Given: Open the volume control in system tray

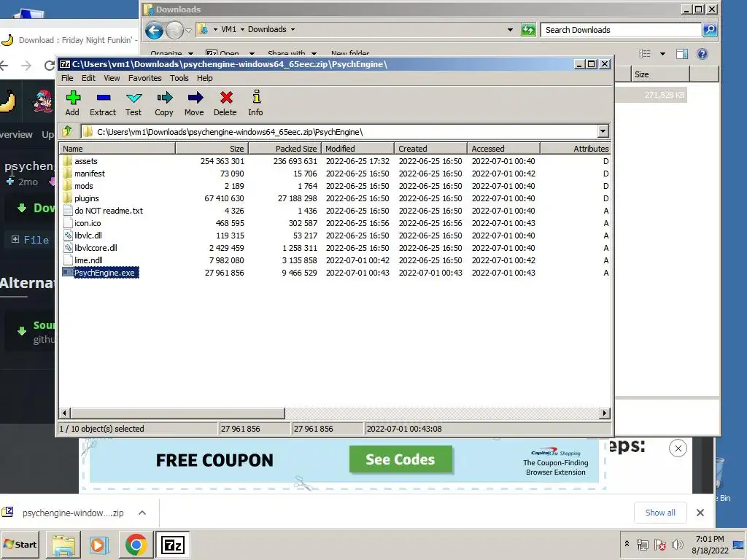Looking at the screenshot, I should click(x=677, y=544).
